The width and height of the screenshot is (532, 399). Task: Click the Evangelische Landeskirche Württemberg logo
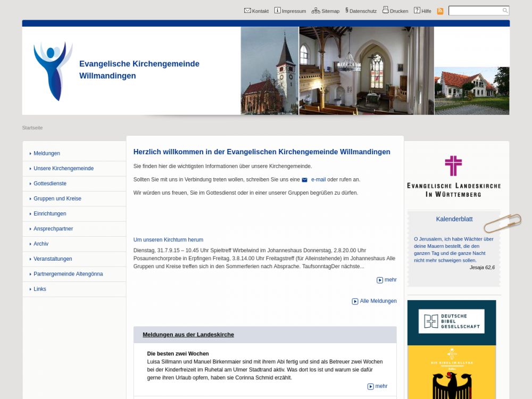coord(453,176)
